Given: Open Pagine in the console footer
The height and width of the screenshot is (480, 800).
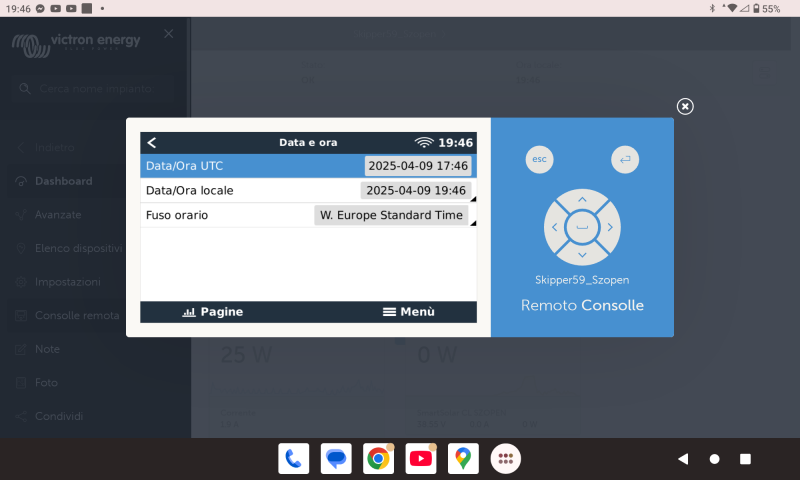Looking at the screenshot, I should [213, 312].
